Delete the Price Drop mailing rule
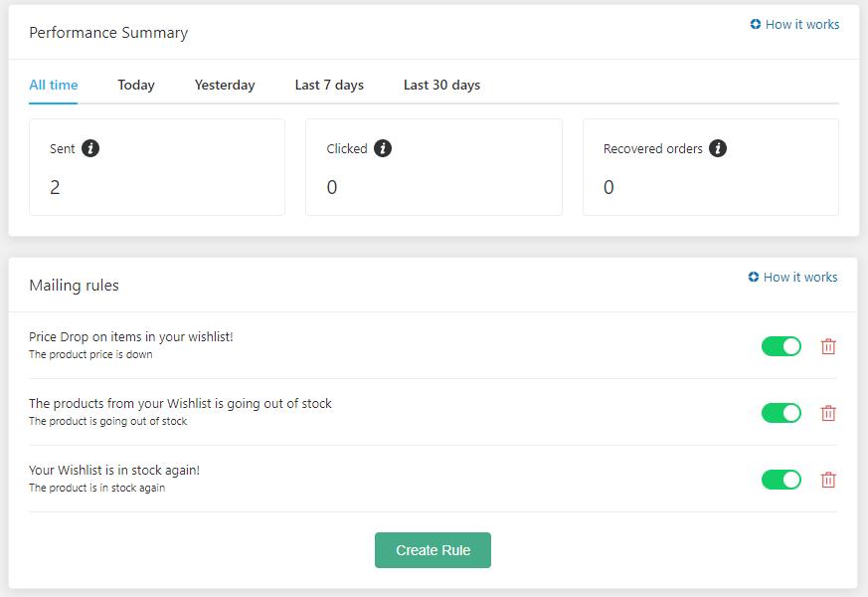868x597 pixels. click(828, 346)
